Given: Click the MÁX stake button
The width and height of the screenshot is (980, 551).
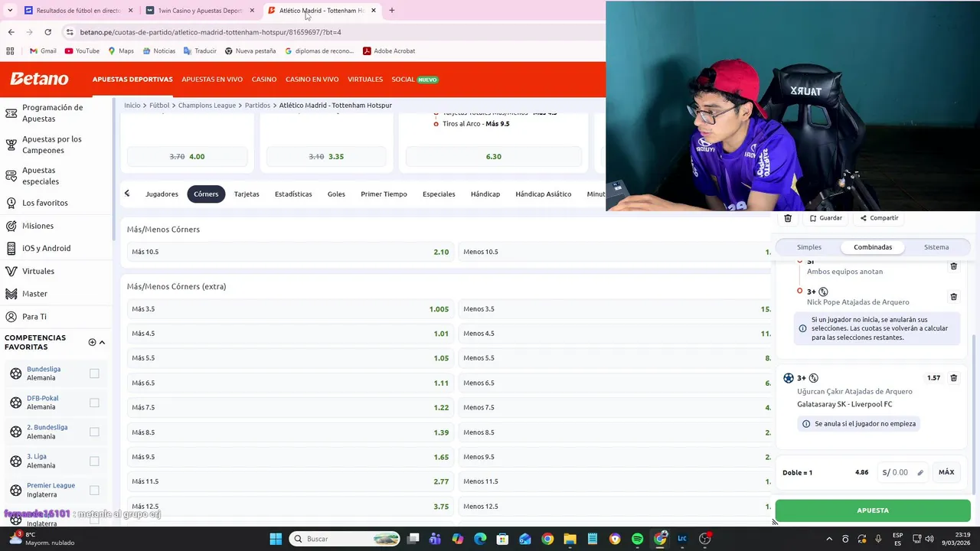Looking at the screenshot, I should click(946, 472).
